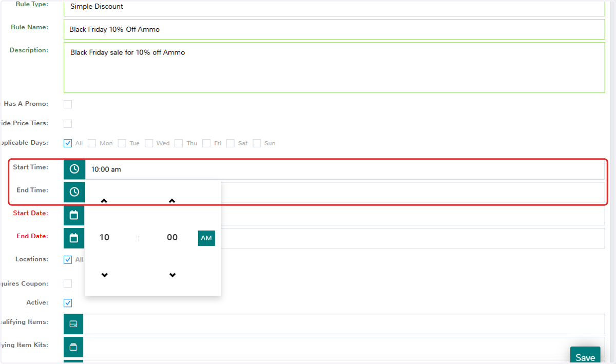
Task: Toggle the AM period button
Action: coord(206,238)
